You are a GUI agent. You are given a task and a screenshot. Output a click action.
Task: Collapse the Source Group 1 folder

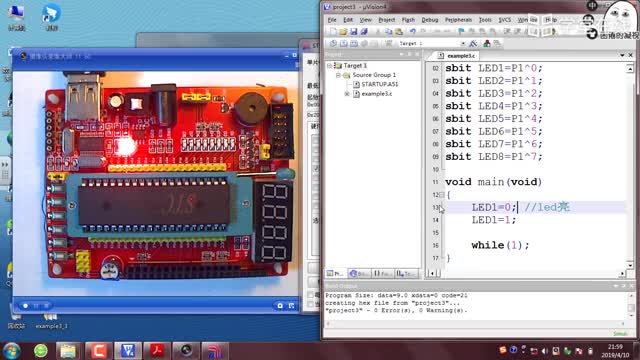338,75
